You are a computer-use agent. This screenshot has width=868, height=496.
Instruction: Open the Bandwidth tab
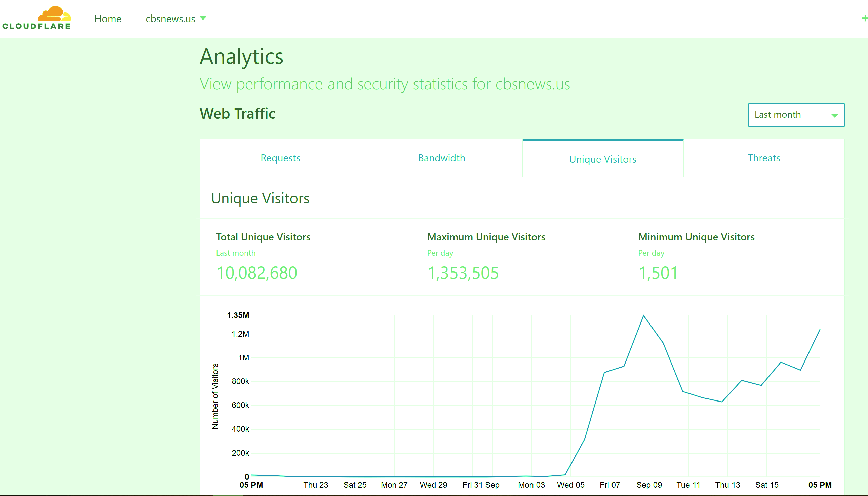click(x=441, y=158)
